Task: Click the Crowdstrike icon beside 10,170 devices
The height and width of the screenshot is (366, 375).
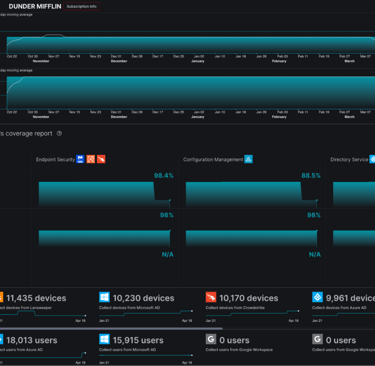Action: coord(211,297)
